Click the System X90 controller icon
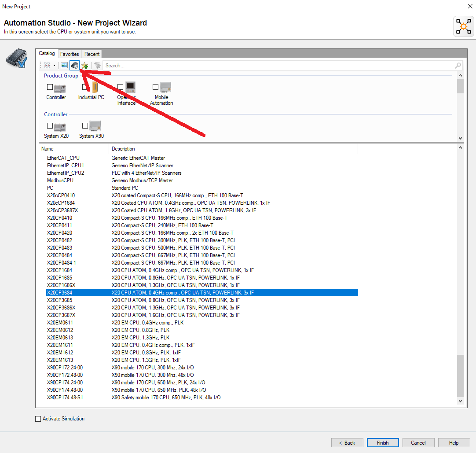The height and width of the screenshot is (453, 476). (95, 126)
